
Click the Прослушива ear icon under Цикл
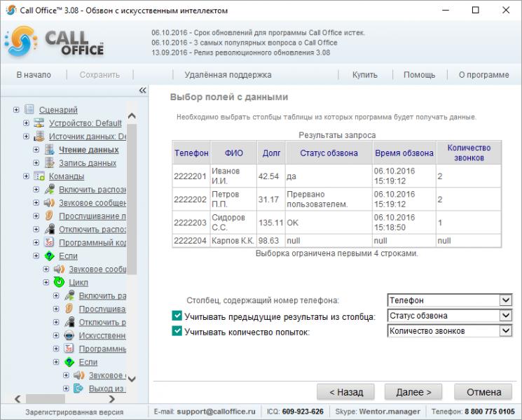coord(69,309)
